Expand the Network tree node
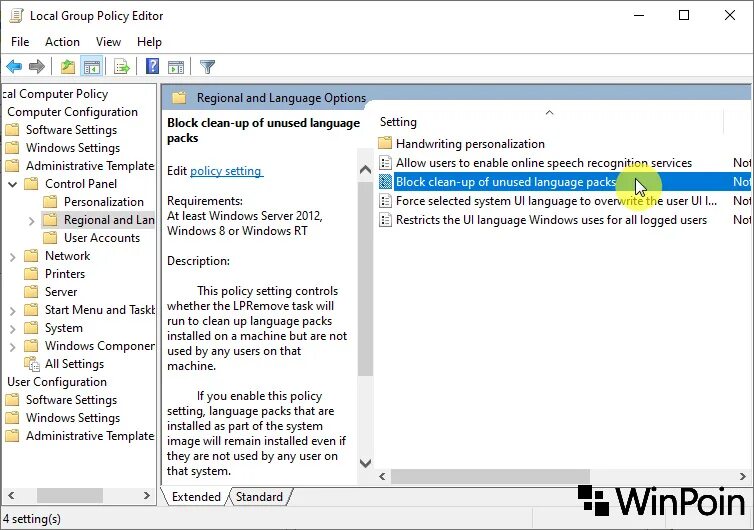 point(13,257)
